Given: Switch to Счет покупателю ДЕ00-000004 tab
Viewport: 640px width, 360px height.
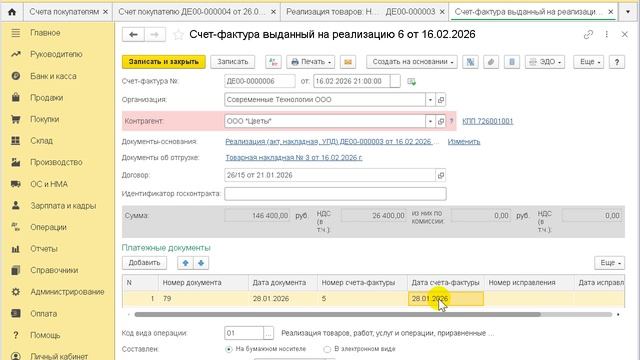Looking at the screenshot, I should [192, 12].
